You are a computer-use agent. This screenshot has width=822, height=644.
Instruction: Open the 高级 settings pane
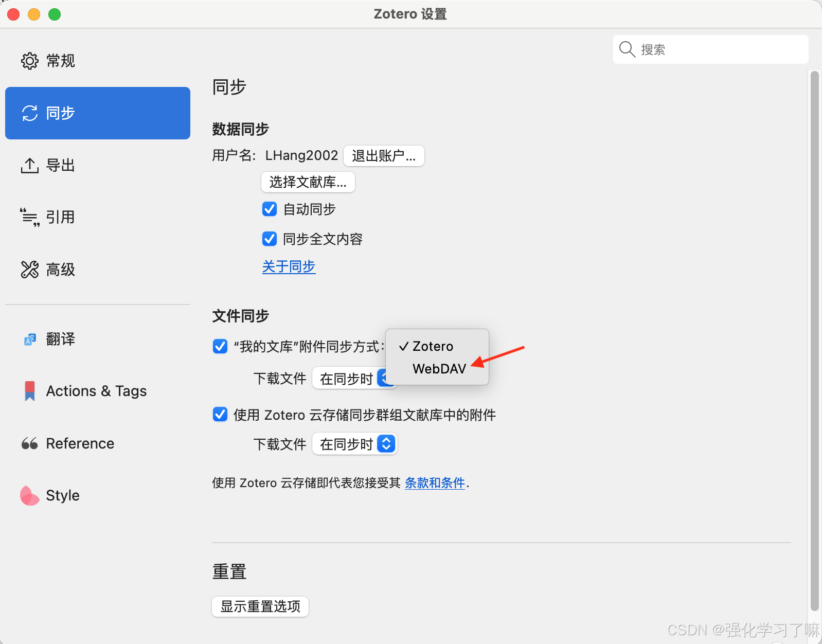point(98,270)
